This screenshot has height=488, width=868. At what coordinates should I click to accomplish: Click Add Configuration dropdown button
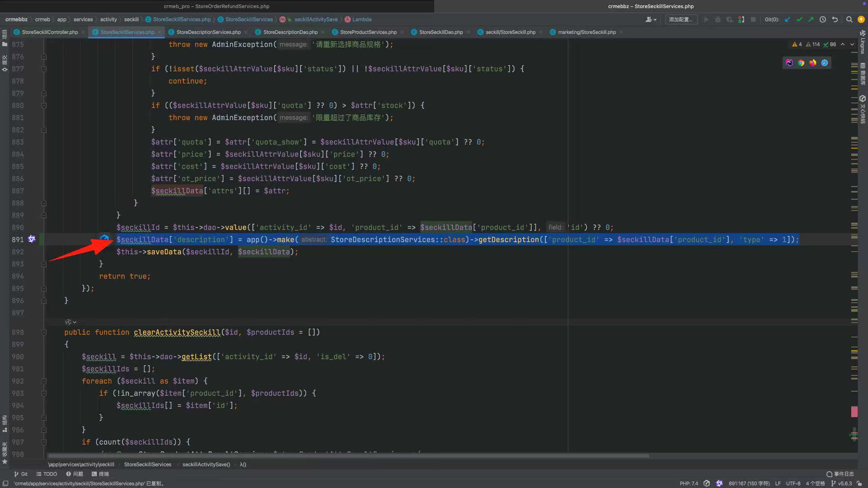coord(681,19)
